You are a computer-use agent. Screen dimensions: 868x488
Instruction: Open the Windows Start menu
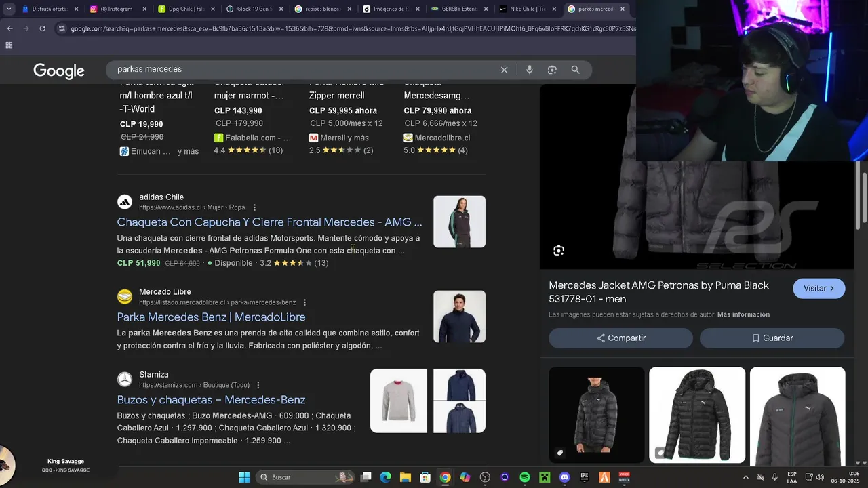tap(244, 477)
